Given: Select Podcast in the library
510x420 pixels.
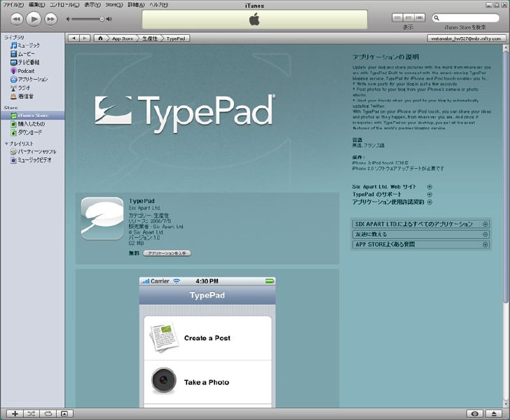Looking at the screenshot, I should [x=22, y=71].
